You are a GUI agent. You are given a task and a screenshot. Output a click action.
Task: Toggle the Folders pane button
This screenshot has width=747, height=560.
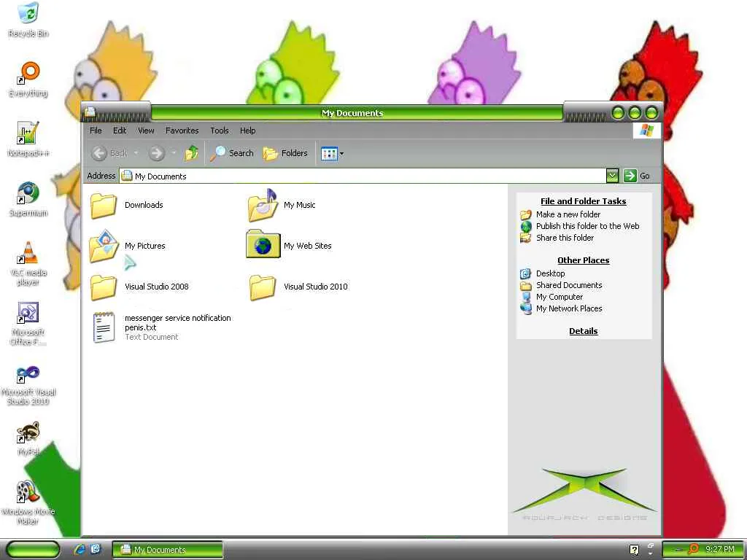pos(285,153)
